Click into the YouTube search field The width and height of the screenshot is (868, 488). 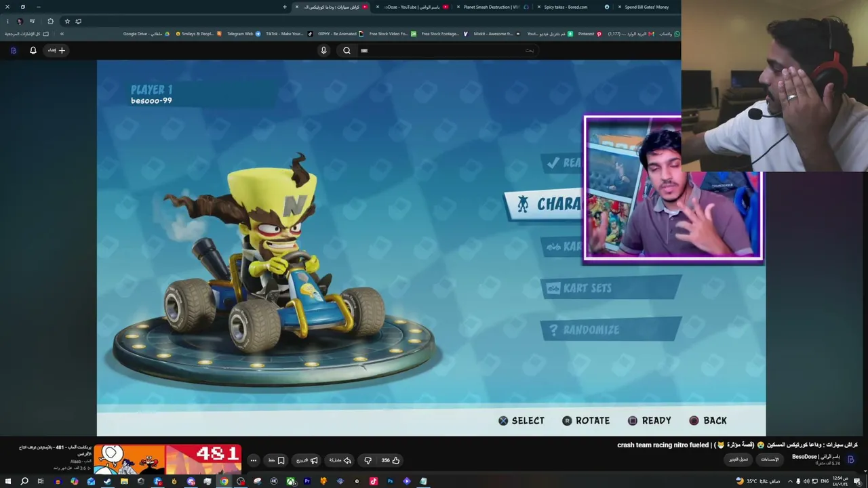(448, 50)
